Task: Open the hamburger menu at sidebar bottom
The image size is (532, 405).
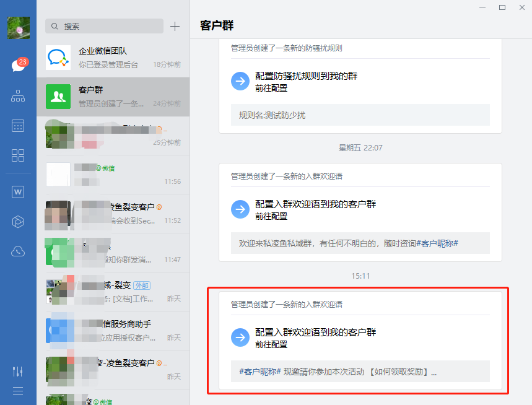Action: [x=18, y=391]
